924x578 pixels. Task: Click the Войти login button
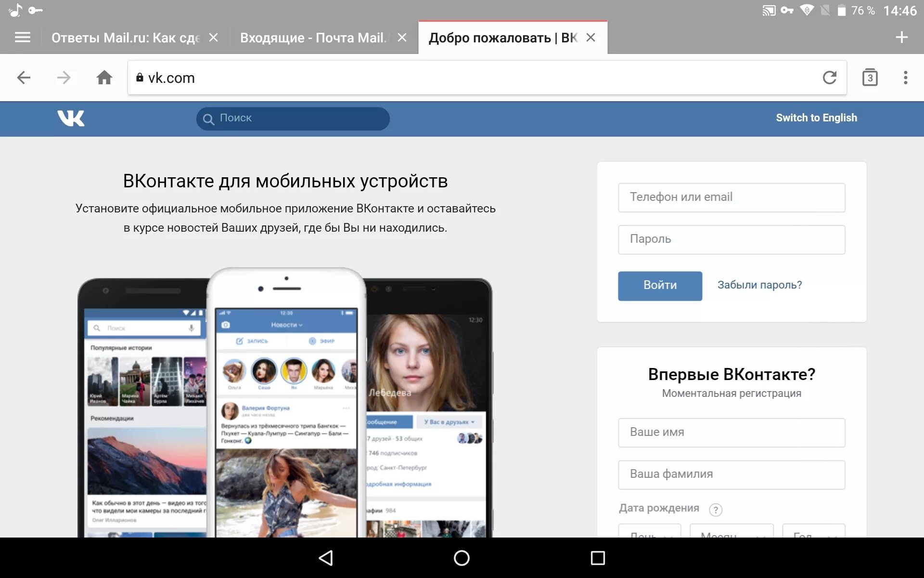pos(660,286)
